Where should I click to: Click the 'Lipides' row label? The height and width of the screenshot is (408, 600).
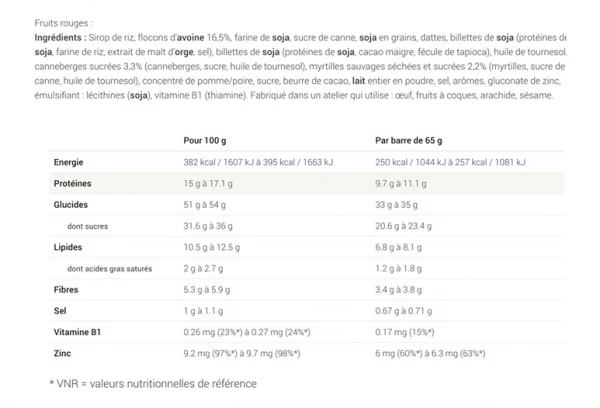pyautogui.click(x=67, y=247)
